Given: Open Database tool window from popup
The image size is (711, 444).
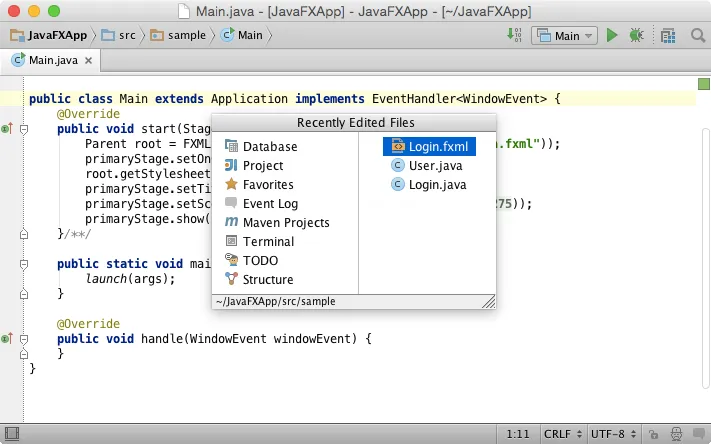Looking at the screenshot, I should pyautogui.click(x=285, y=146).
